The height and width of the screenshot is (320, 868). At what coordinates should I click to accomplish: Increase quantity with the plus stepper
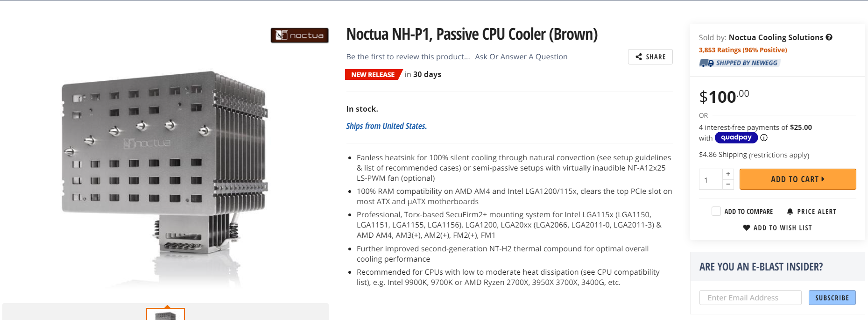(x=728, y=174)
